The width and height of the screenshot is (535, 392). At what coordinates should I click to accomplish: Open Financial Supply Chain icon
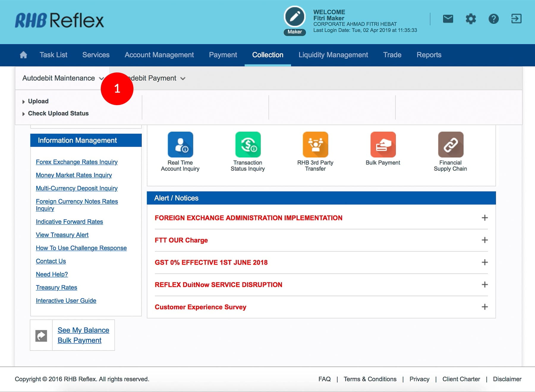tap(451, 145)
